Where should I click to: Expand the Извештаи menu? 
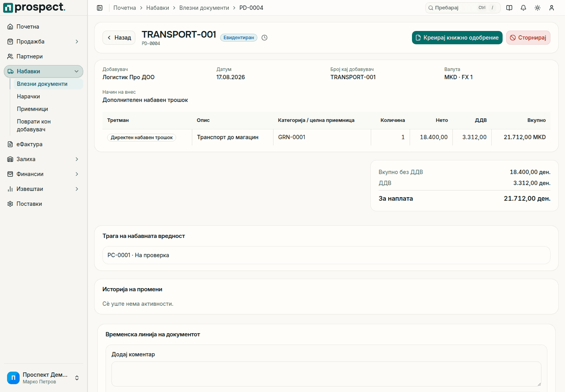[44, 189]
